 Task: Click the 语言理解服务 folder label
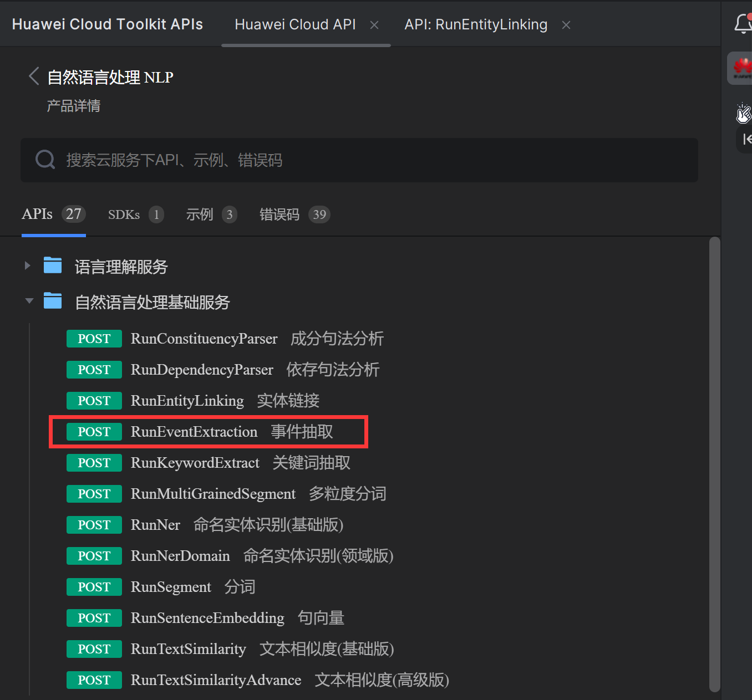point(121,267)
